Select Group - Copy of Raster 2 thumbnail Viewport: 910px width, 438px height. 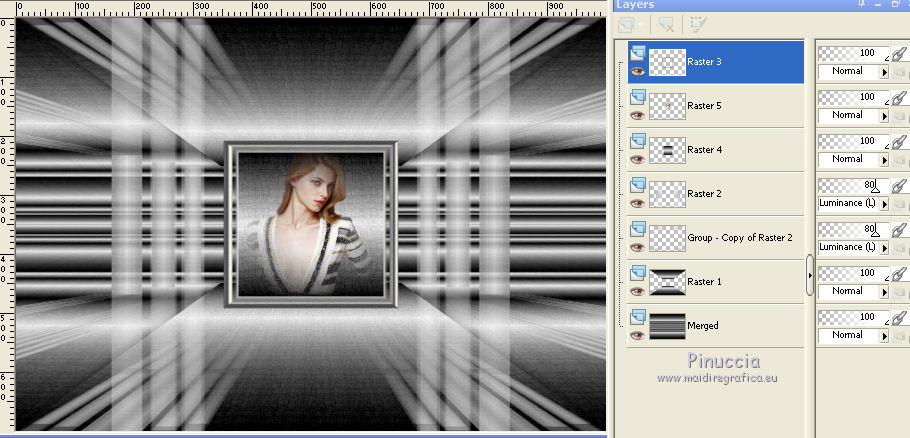(667, 238)
